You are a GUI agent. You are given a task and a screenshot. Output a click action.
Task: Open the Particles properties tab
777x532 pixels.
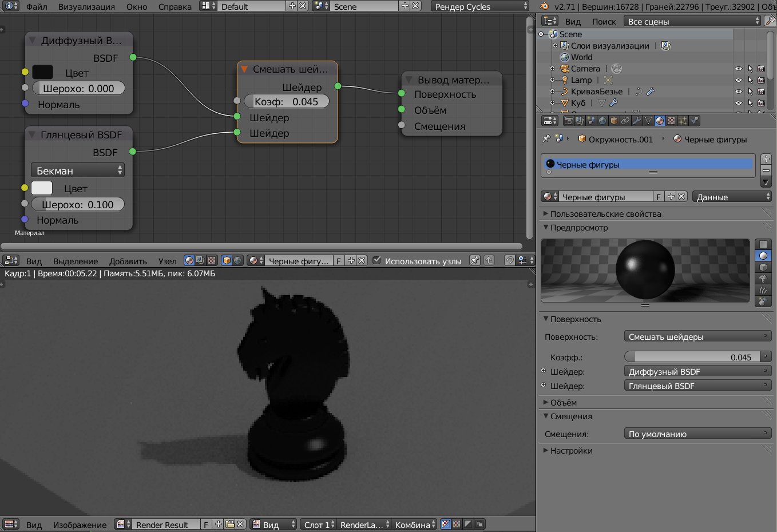(x=683, y=121)
